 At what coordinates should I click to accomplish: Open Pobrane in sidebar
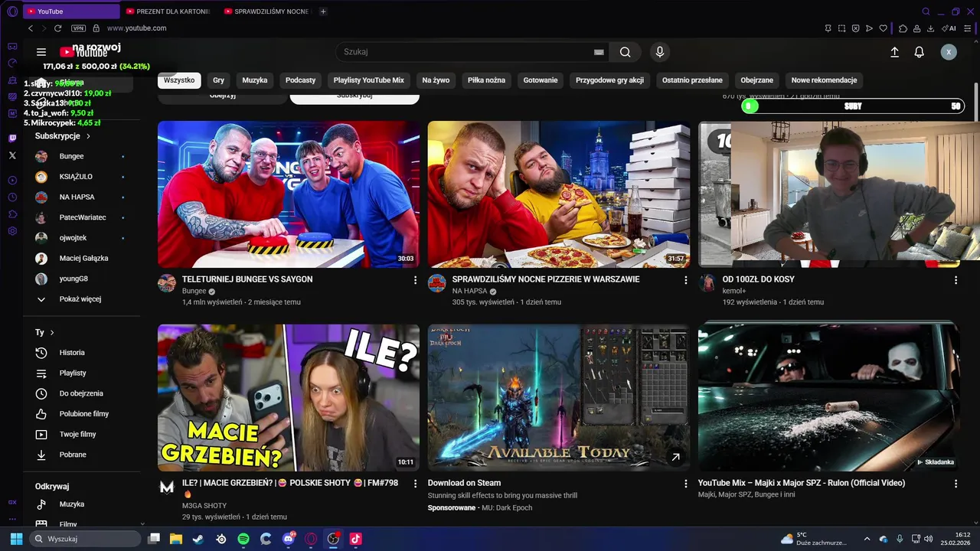[81, 455]
